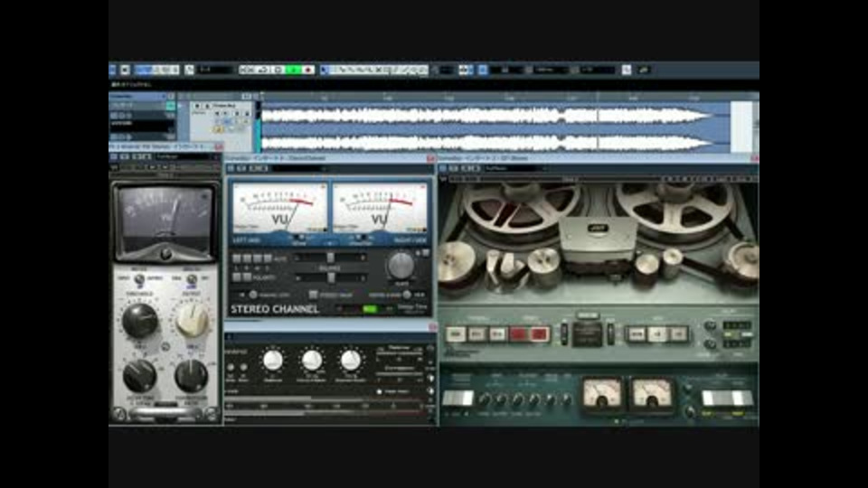
Task: Click the middle button of right tape group
Action: [657, 333]
